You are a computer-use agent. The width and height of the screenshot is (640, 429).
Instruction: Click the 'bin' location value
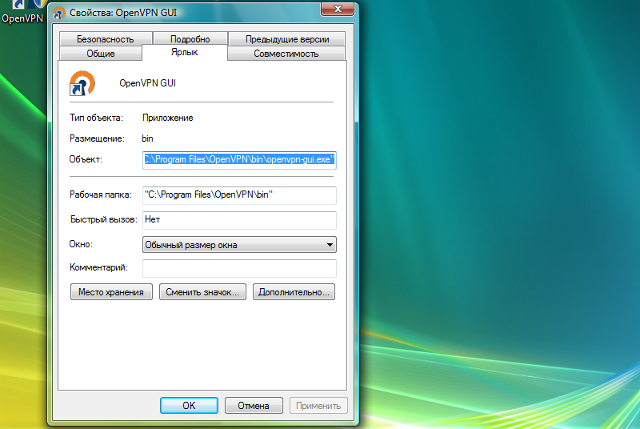147,139
